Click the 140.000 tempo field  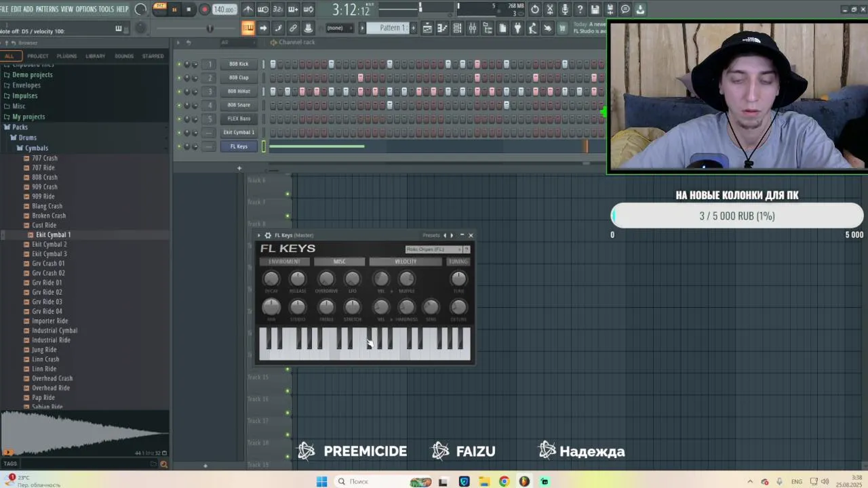224,9
